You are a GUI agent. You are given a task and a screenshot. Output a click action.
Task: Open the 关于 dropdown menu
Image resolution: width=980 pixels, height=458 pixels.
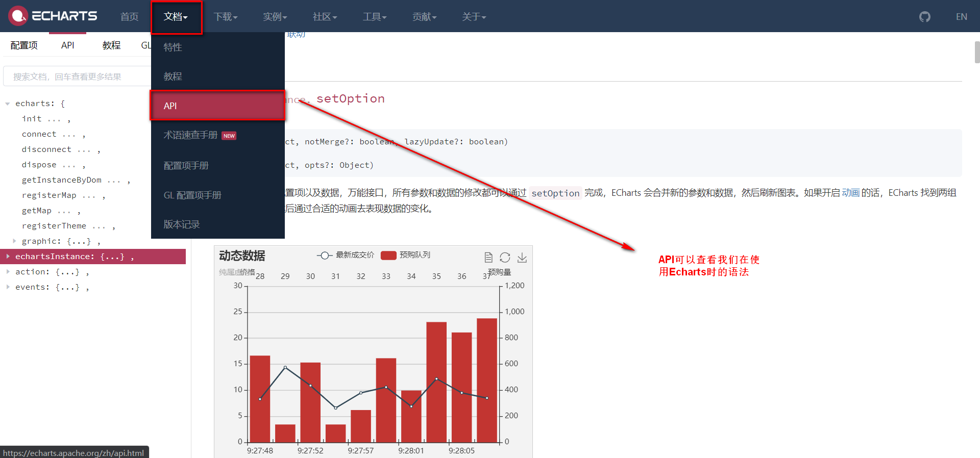tap(474, 17)
